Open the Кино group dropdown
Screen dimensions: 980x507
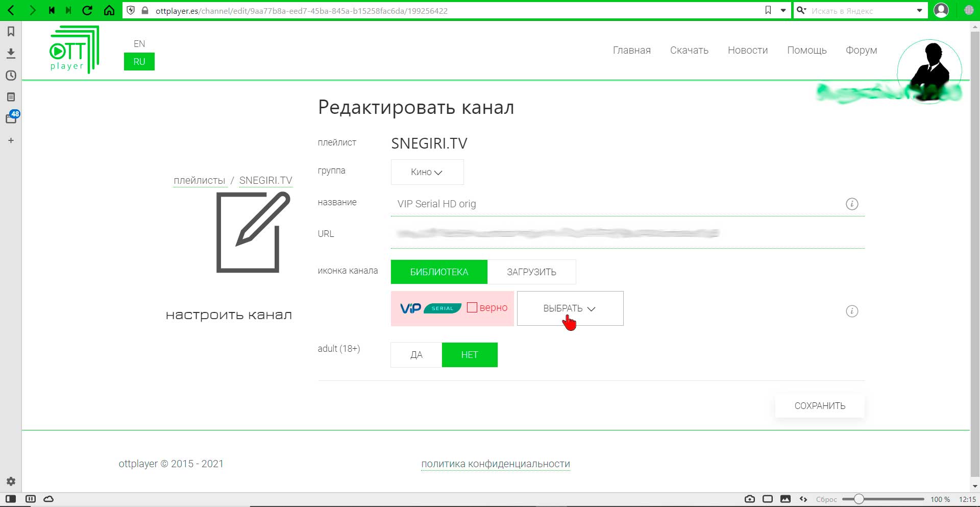427,172
